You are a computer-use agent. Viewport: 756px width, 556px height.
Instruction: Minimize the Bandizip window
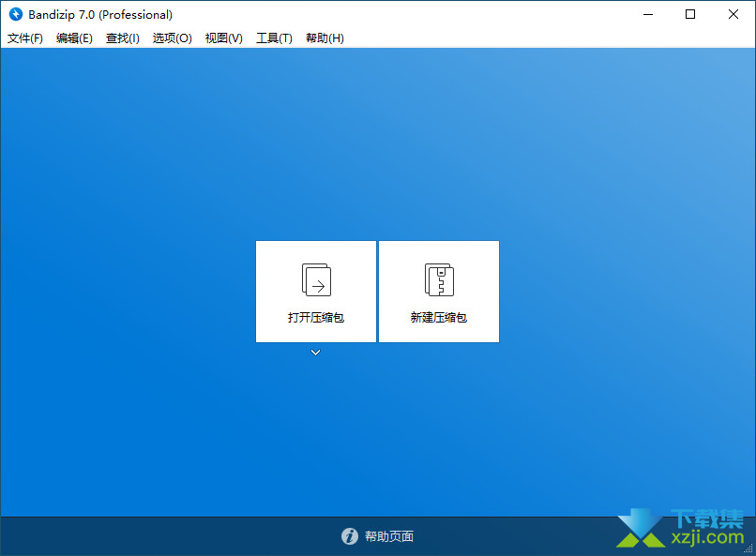648,14
